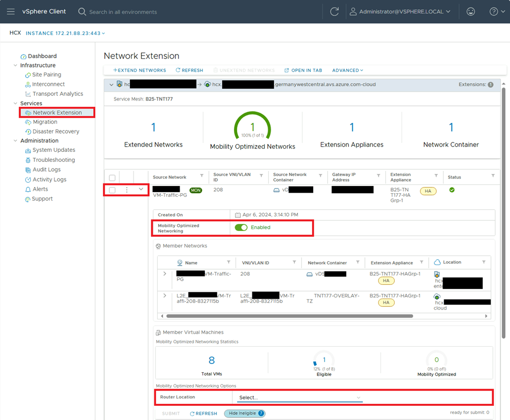Image resolution: width=510 pixels, height=420 pixels.
Task: Click the green status check icon
Action: pyautogui.click(x=452, y=190)
